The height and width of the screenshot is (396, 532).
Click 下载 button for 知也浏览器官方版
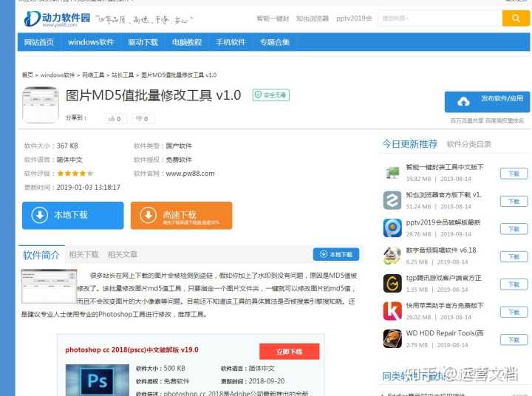point(514,201)
